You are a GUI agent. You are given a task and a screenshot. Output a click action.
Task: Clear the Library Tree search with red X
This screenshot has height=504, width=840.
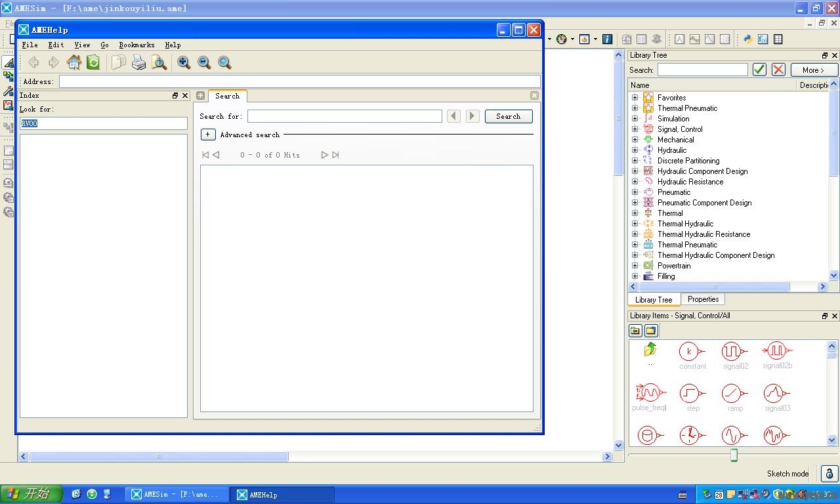point(778,70)
